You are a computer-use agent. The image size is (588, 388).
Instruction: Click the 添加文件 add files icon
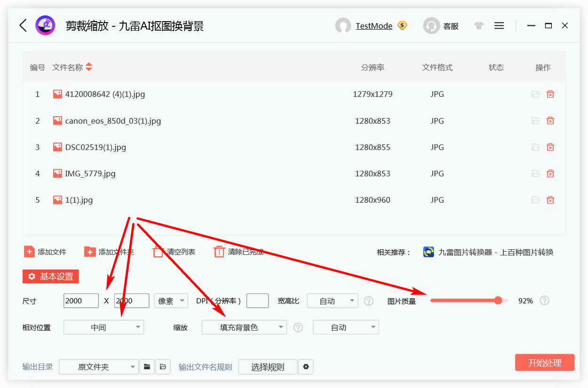click(x=29, y=252)
